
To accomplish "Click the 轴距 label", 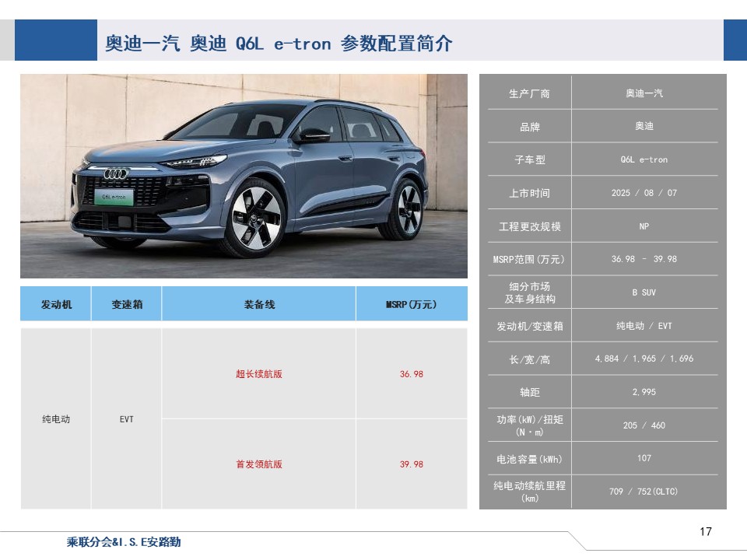I will (529, 392).
